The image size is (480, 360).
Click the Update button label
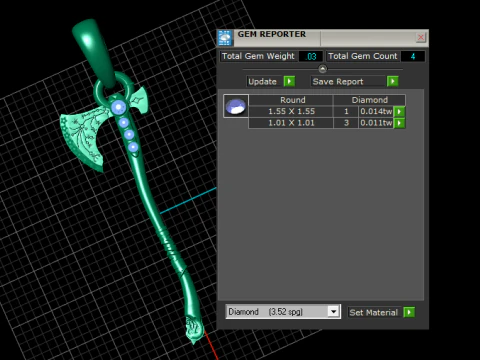click(x=262, y=82)
